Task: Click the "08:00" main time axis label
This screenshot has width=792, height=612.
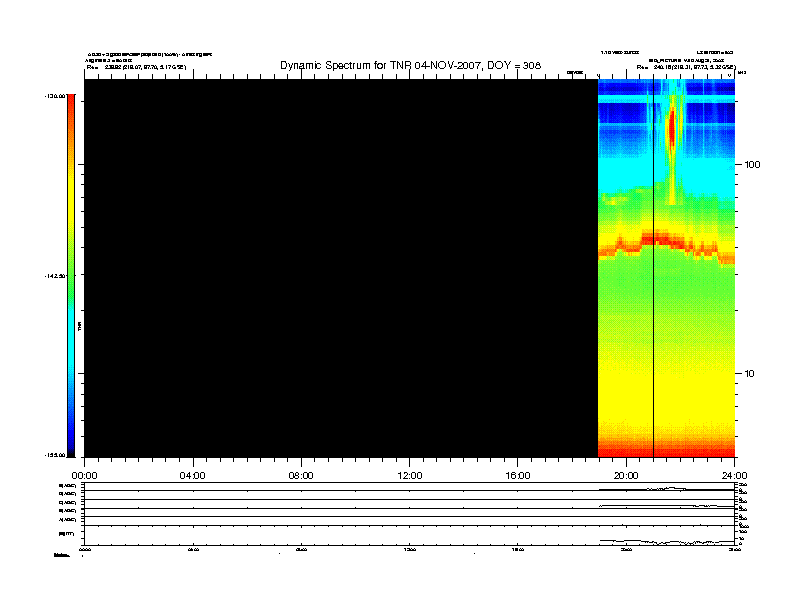Action: (x=301, y=475)
